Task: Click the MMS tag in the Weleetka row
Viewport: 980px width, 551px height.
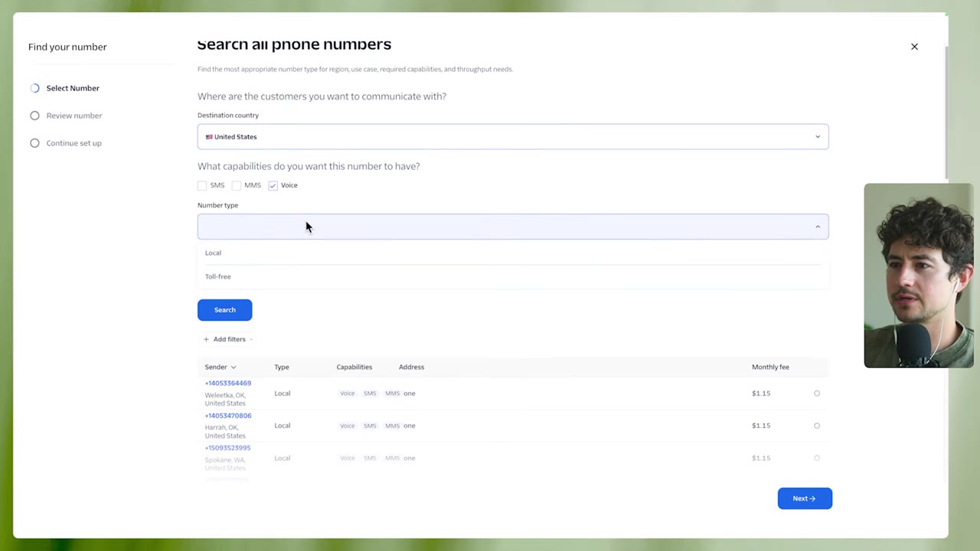Action: [x=392, y=393]
